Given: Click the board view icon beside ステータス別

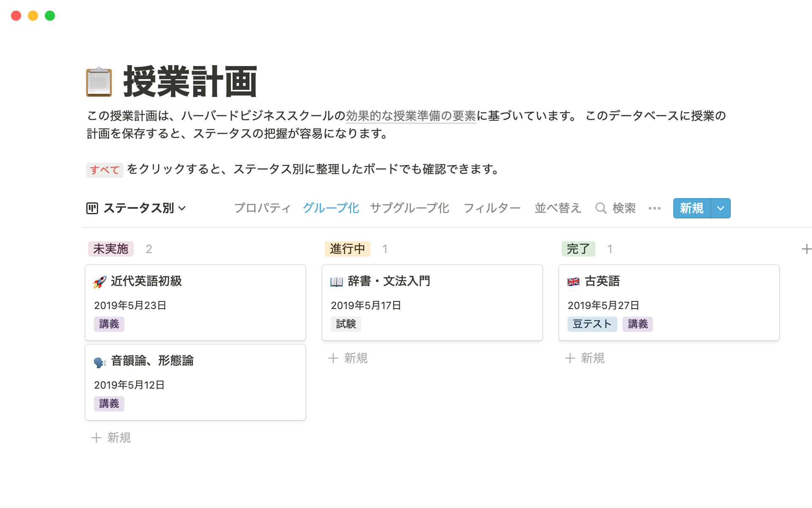Looking at the screenshot, I should (92, 208).
